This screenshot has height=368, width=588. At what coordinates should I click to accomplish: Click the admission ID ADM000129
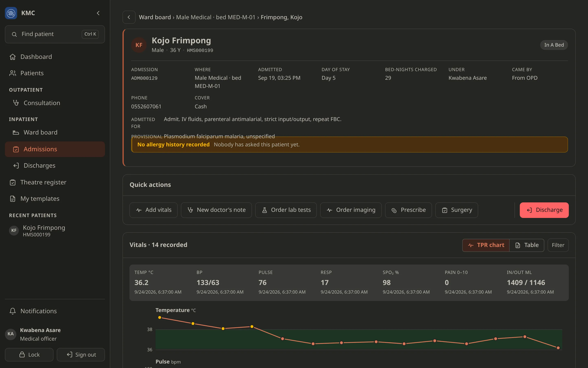(x=144, y=78)
